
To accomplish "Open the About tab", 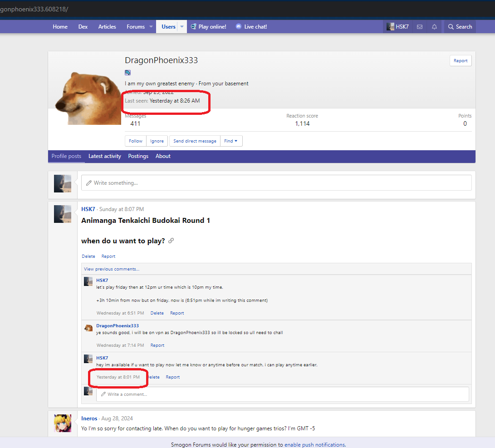I will [x=163, y=156].
